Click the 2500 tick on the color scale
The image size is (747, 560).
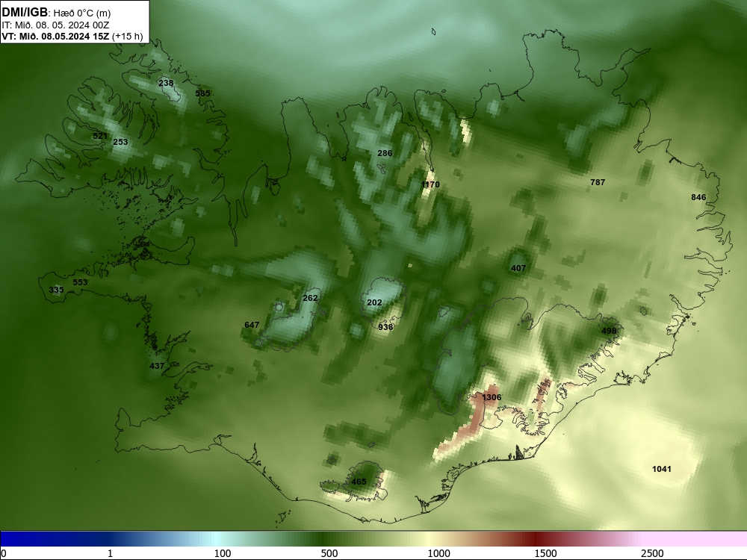[652, 553]
